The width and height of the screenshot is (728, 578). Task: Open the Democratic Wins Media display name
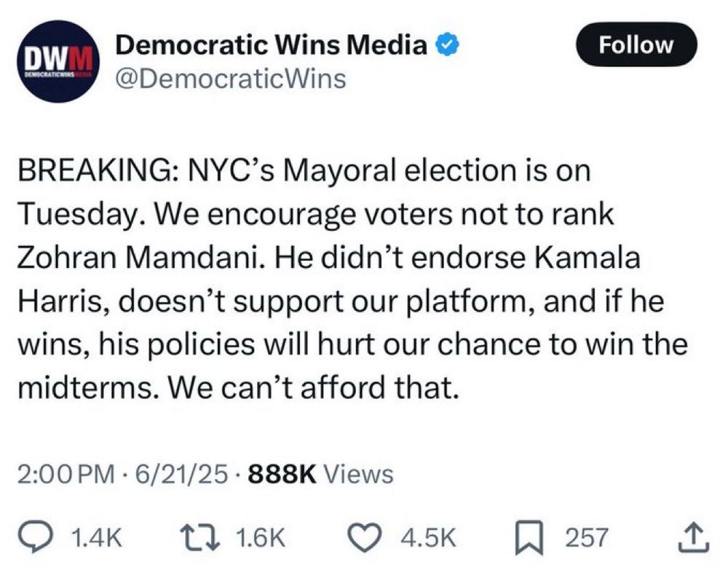click(x=272, y=46)
